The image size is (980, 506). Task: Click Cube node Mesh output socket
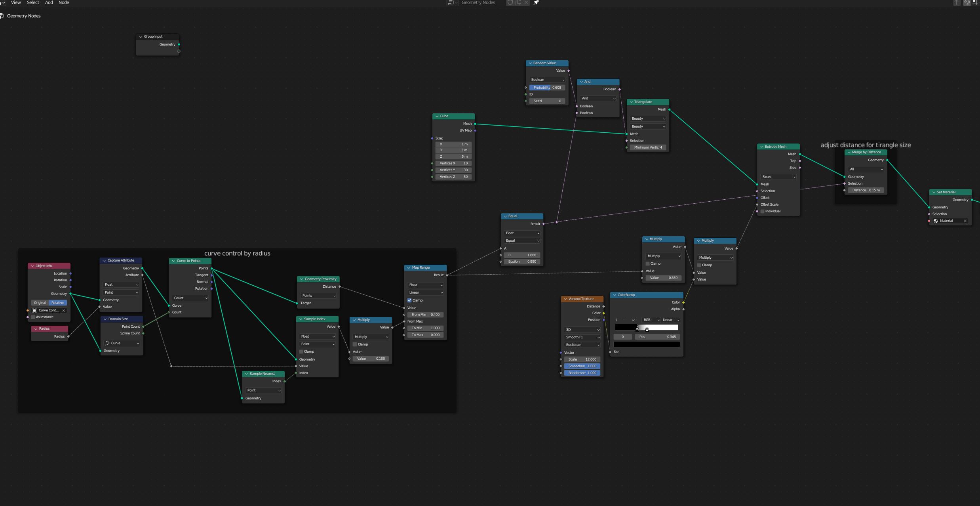point(475,124)
